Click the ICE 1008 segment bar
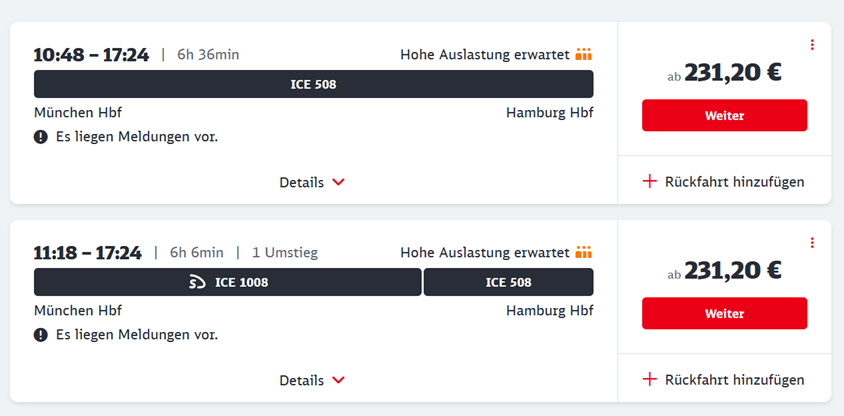The image size is (844, 416). coord(228,282)
